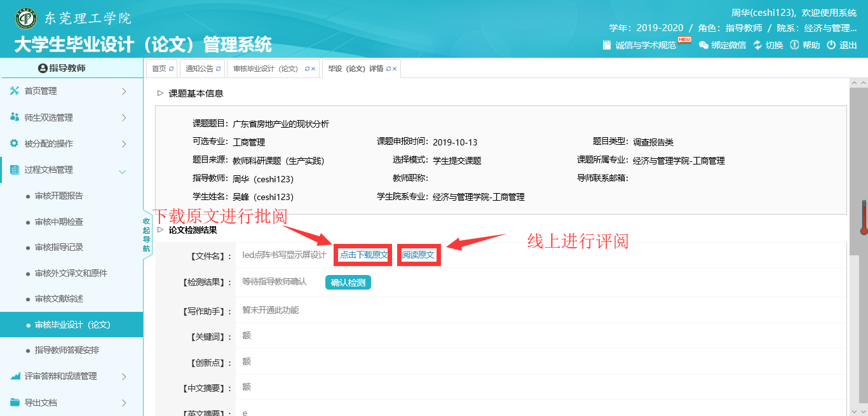The height and width of the screenshot is (416, 868).
Task: Close the 毕设（论文）详情 tab
Action: [x=395, y=69]
